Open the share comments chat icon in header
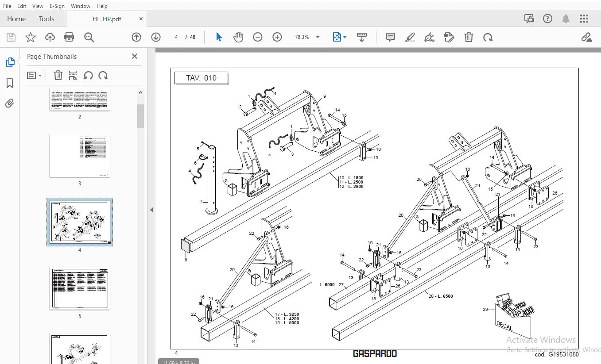 point(529,19)
